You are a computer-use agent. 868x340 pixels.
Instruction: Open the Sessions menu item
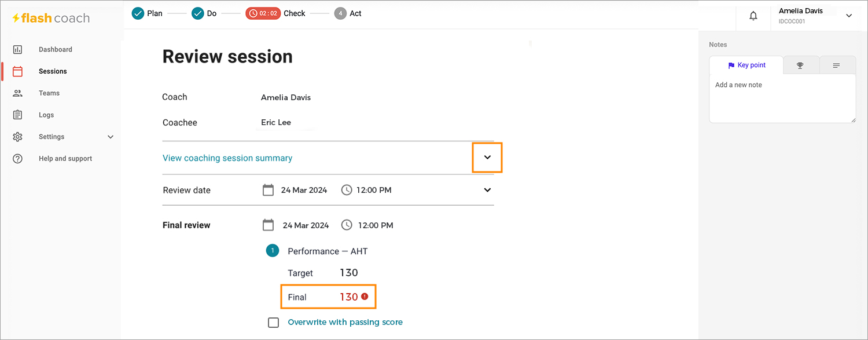(53, 71)
